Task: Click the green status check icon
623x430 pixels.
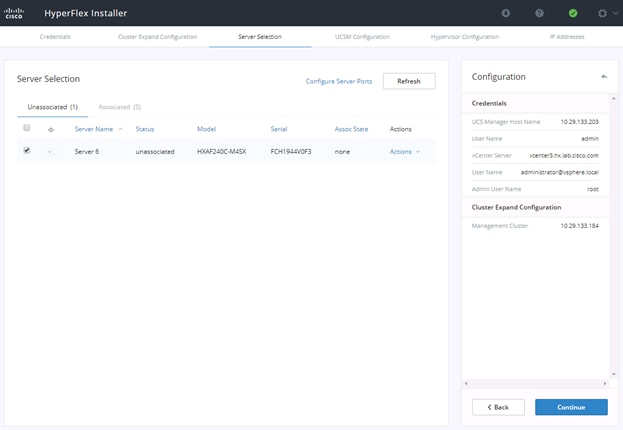Action: (x=573, y=13)
